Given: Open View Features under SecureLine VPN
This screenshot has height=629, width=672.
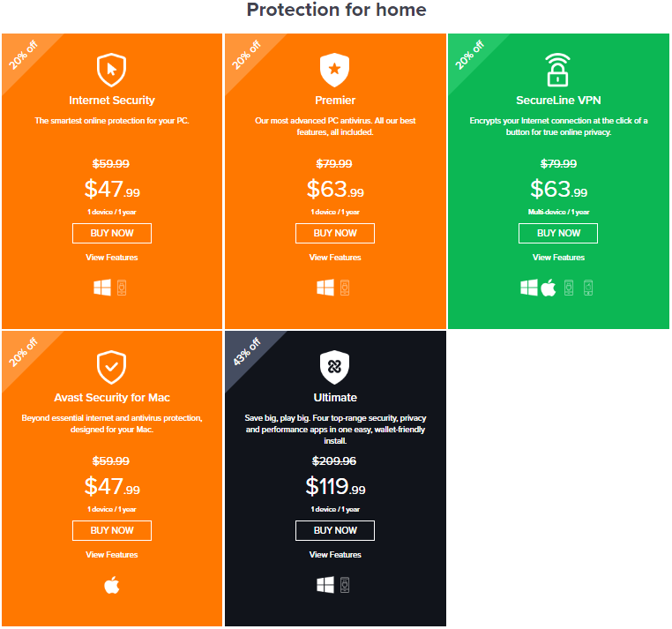Looking at the screenshot, I should coord(558,258).
